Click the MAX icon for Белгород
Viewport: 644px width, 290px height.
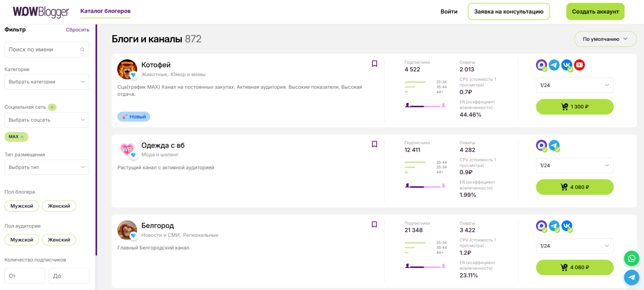coord(542,226)
